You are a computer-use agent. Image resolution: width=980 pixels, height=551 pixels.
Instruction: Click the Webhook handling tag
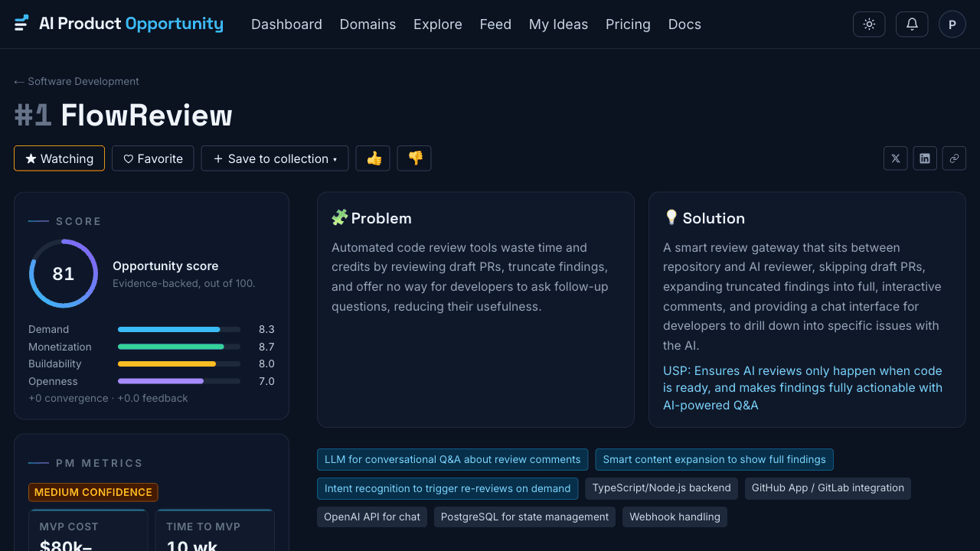pyautogui.click(x=675, y=517)
